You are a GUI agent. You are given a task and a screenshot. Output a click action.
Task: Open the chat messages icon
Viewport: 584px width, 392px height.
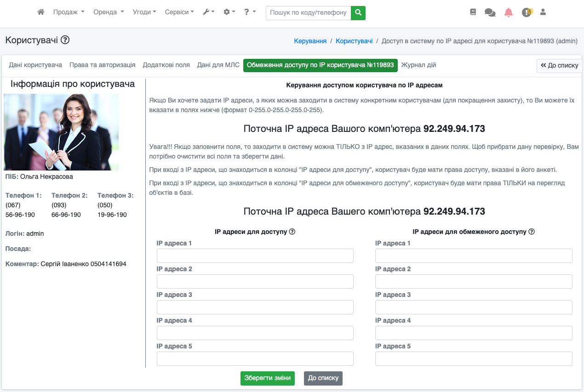(490, 13)
